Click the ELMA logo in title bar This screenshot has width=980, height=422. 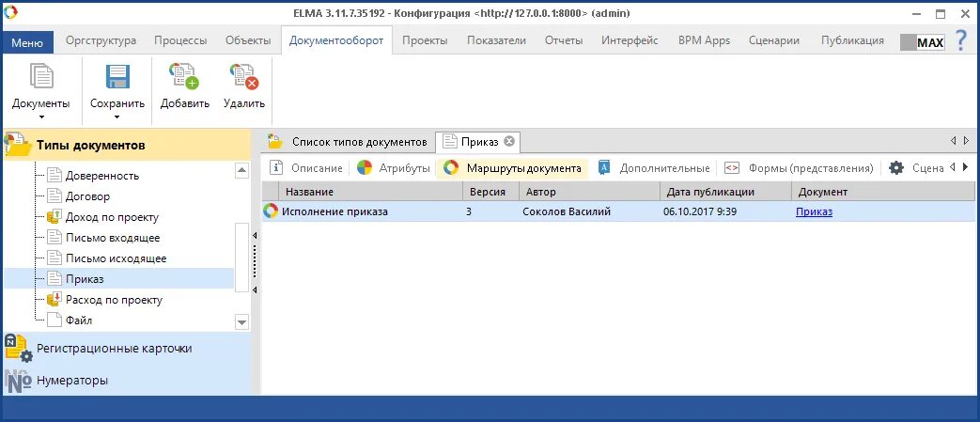tap(10, 12)
